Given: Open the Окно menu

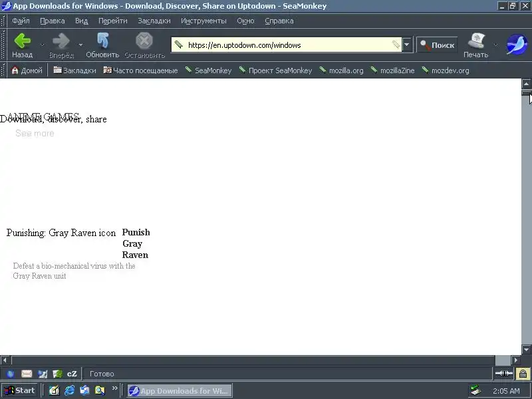Looking at the screenshot, I should pyautogui.click(x=245, y=21).
